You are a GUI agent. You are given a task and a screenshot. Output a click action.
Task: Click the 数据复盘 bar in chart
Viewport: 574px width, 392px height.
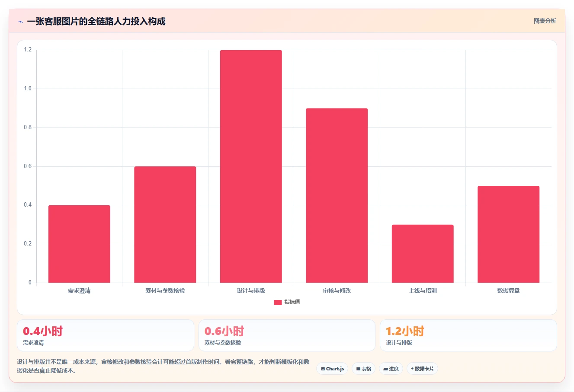pyautogui.click(x=509, y=234)
